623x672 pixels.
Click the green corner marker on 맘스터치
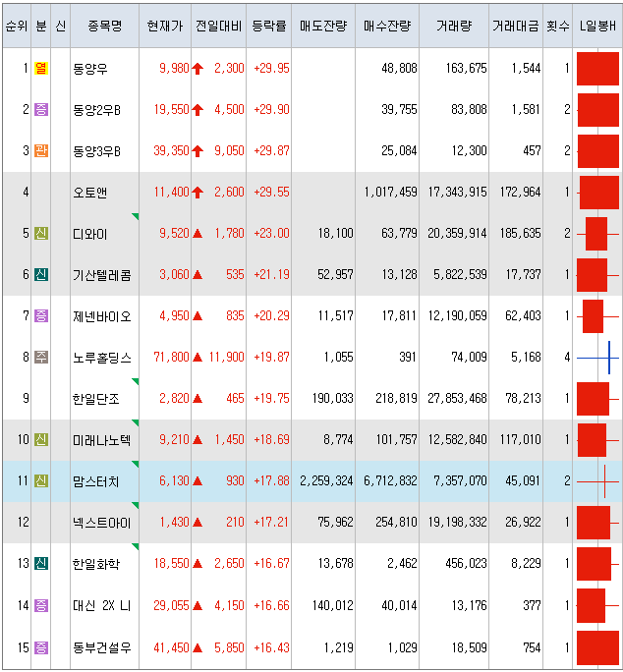135,464
